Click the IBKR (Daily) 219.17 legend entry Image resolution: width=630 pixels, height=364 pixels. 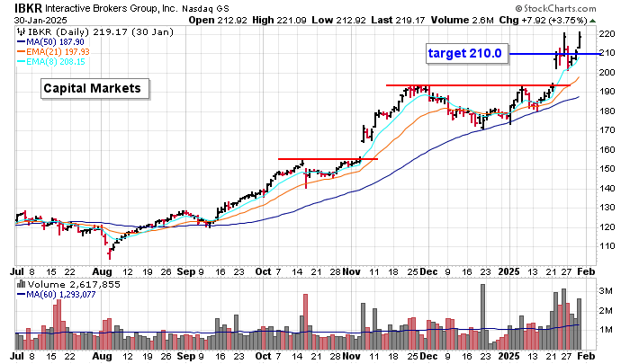tap(100, 32)
